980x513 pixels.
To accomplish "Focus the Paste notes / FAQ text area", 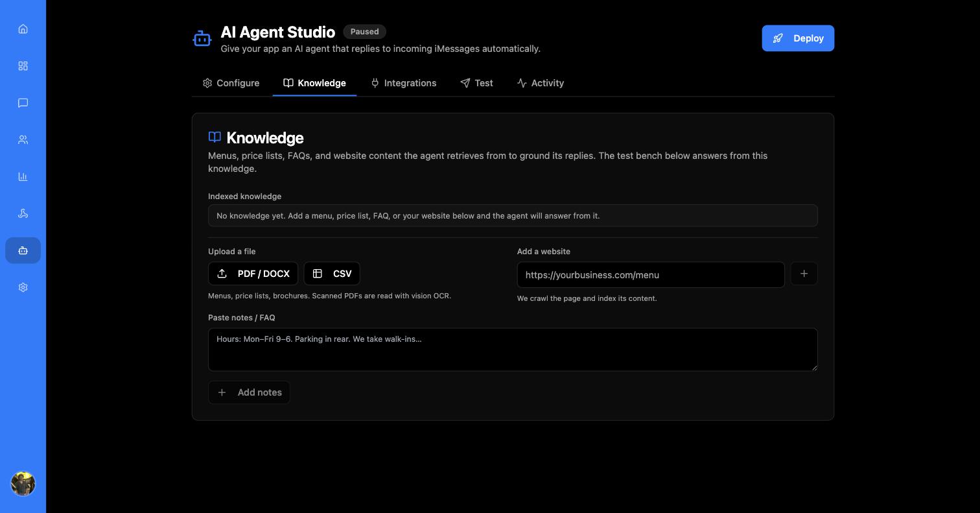I will pos(513,350).
